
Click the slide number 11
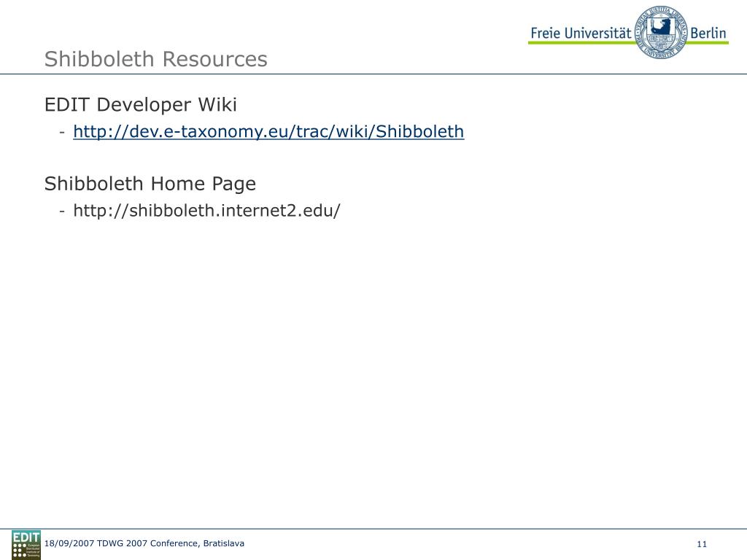click(x=702, y=544)
